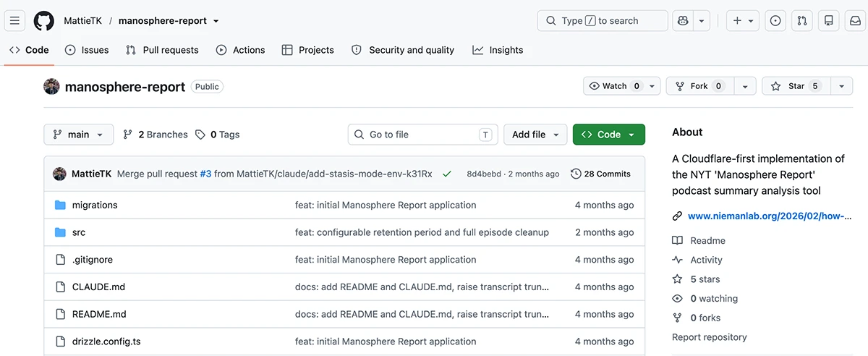Expand the Fork options dropdown arrow
The width and height of the screenshot is (868, 356).
745,86
